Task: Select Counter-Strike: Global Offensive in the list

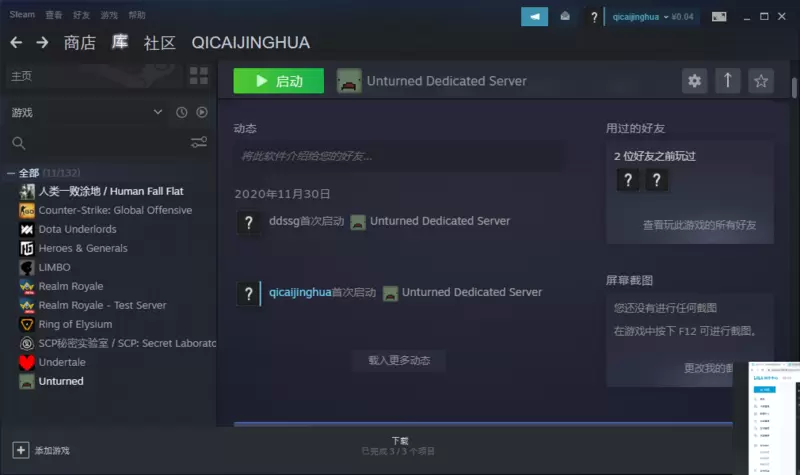Action: coord(116,210)
